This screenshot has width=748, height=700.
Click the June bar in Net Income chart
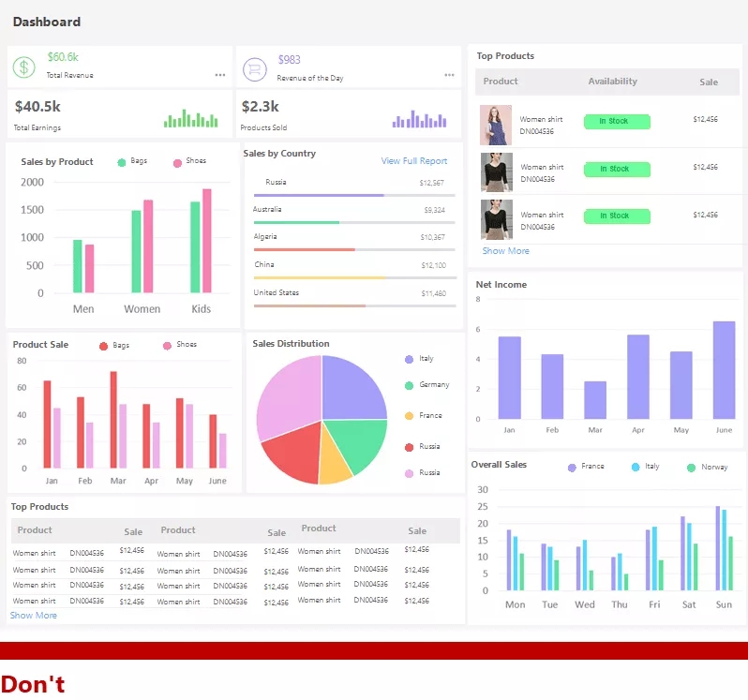pos(724,370)
